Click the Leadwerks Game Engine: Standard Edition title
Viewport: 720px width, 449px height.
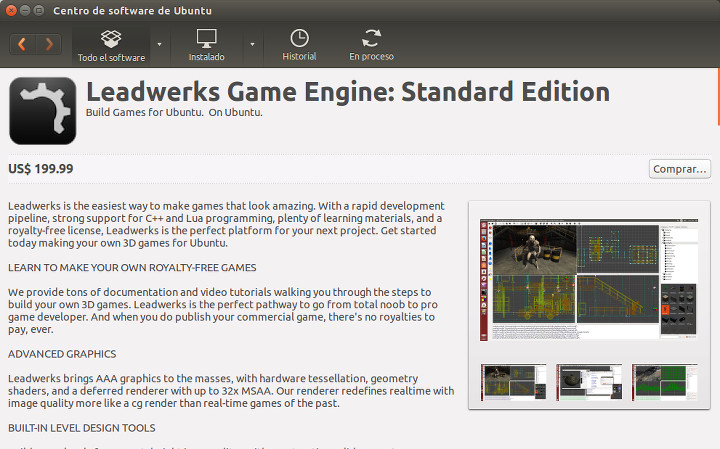pos(348,92)
